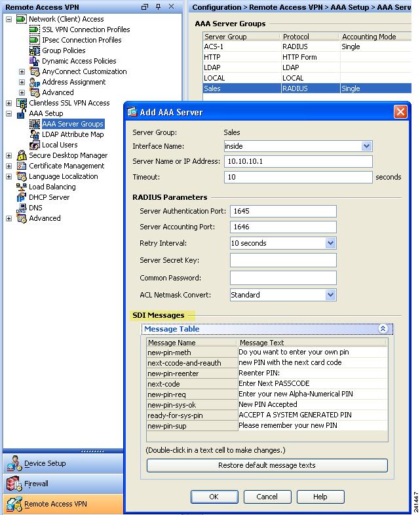Open the Device Setup section
This screenshot has width=420, height=515.
63,463
